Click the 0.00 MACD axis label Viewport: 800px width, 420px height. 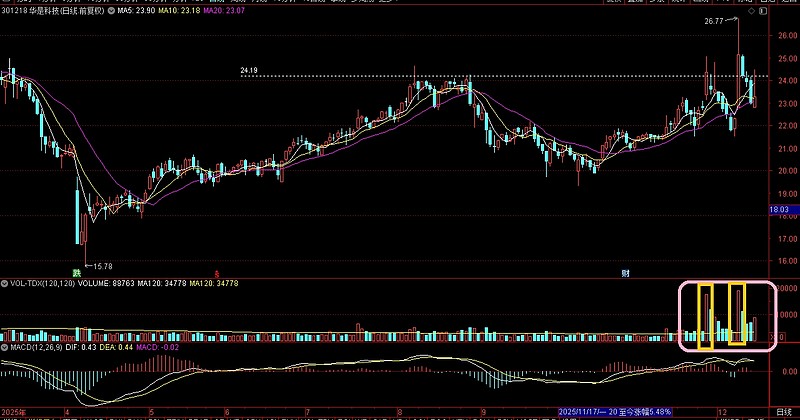tap(790, 372)
